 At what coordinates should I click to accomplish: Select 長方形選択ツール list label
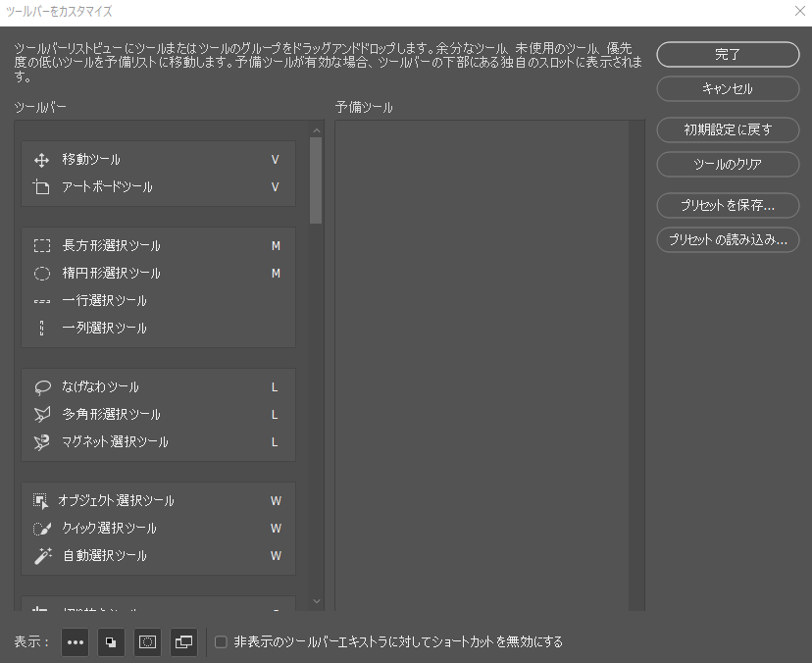[x=112, y=245]
